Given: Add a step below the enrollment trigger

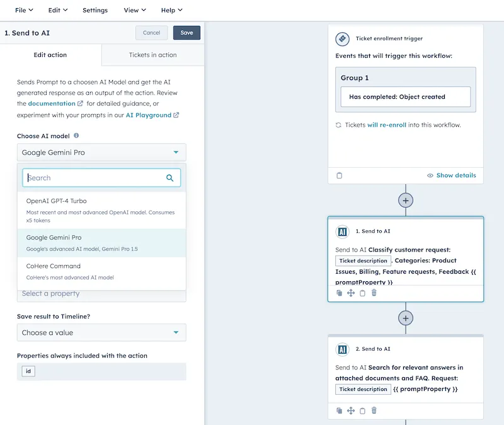Looking at the screenshot, I should [x=406, y=201].
